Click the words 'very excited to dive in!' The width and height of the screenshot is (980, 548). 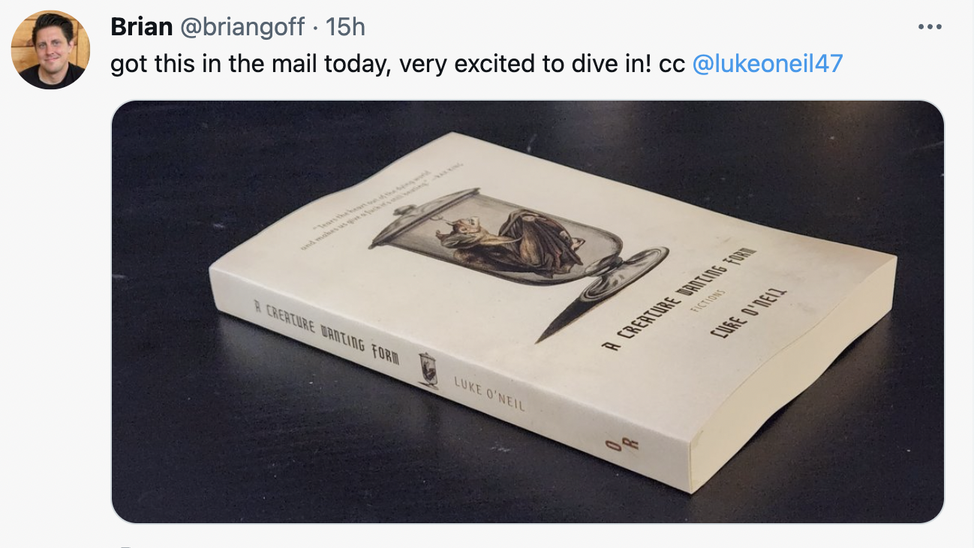point(525,65)
